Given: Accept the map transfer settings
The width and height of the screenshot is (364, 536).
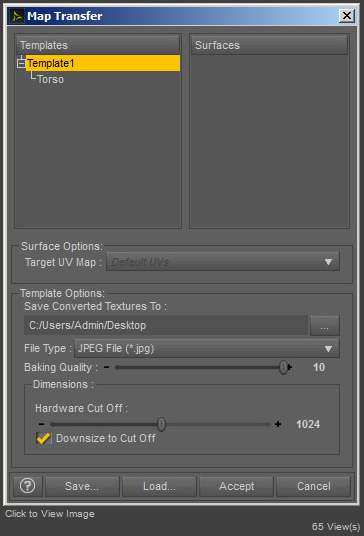Looking at the screenshot, I should pos(237,486).
